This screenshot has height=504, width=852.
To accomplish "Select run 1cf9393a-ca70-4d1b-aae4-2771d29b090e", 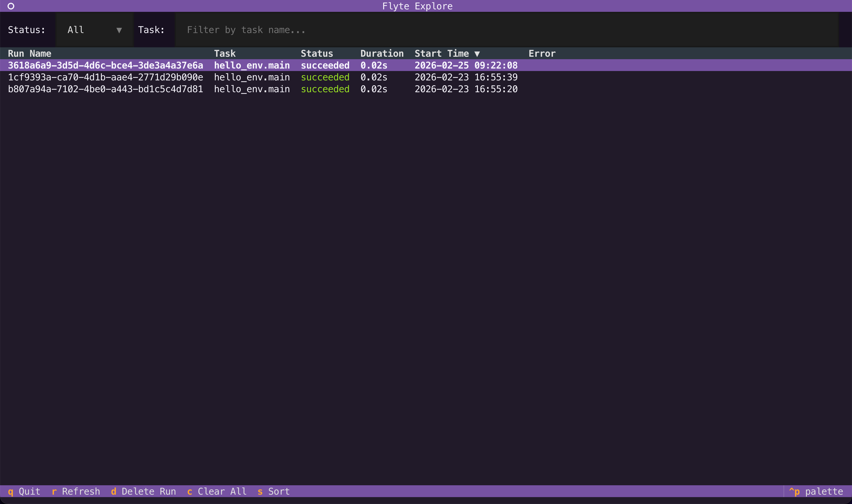I will click(x=105, y=77).
